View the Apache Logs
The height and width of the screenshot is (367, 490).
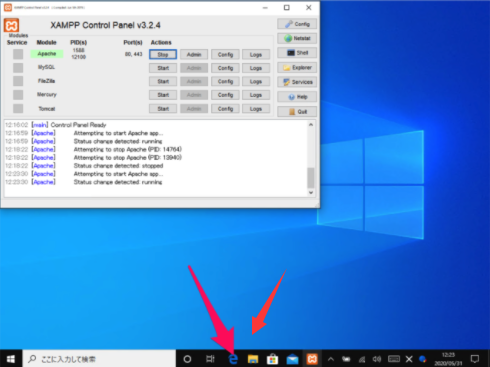coord(256,54)
